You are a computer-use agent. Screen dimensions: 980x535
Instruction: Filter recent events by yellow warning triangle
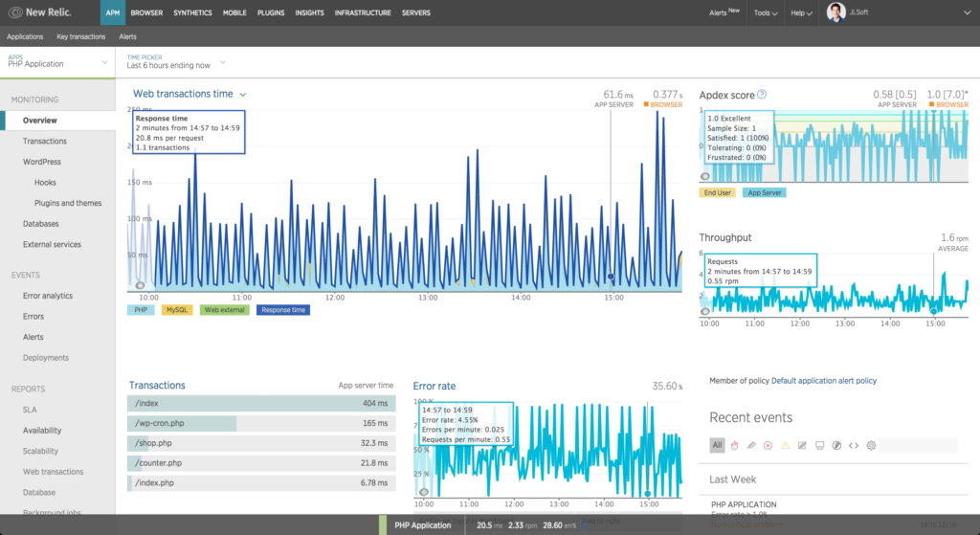tap(785, 445)
